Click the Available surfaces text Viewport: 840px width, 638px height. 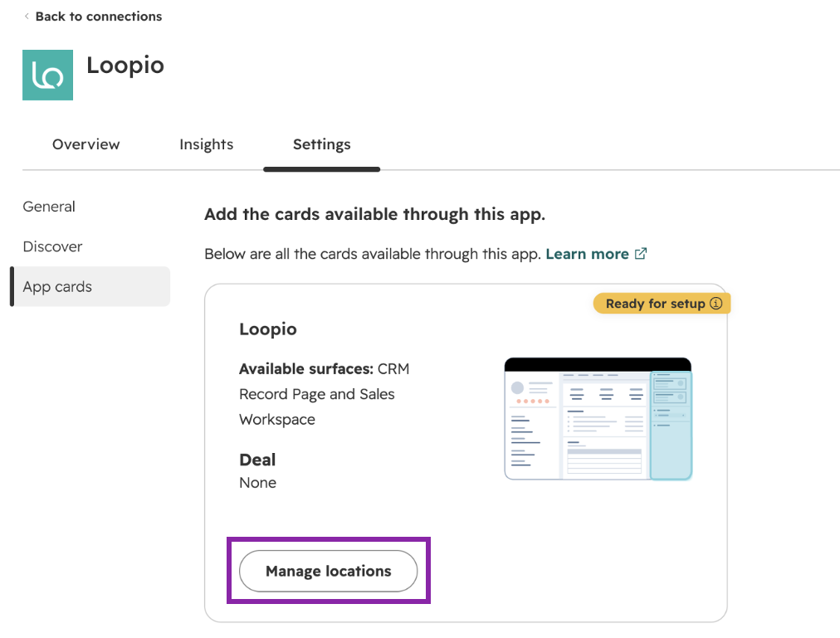click(x=324, y=394)
